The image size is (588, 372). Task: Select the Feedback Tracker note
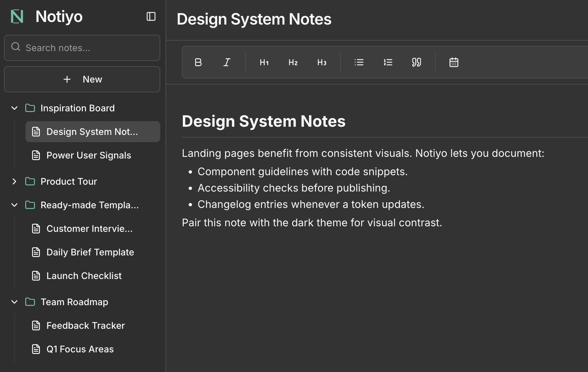coord(86,325)
